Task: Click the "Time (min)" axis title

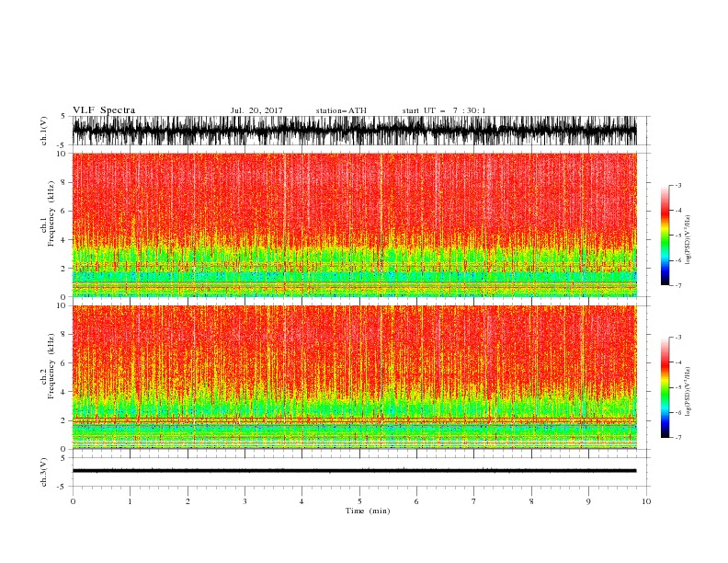Action: (368, 511)
